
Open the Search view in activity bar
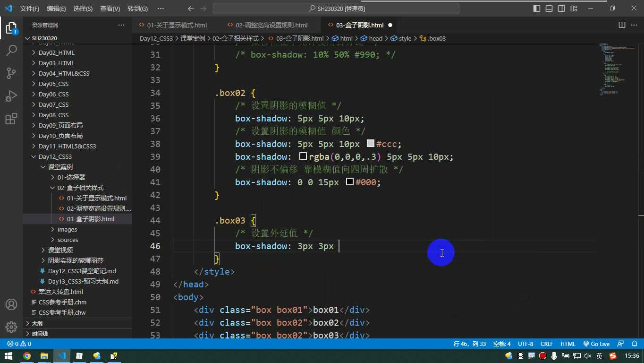pyautogui.click(x=11, y=50)
